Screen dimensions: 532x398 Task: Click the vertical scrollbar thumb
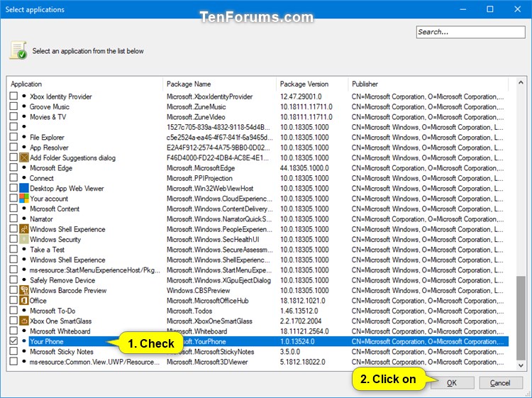point(521,318)
